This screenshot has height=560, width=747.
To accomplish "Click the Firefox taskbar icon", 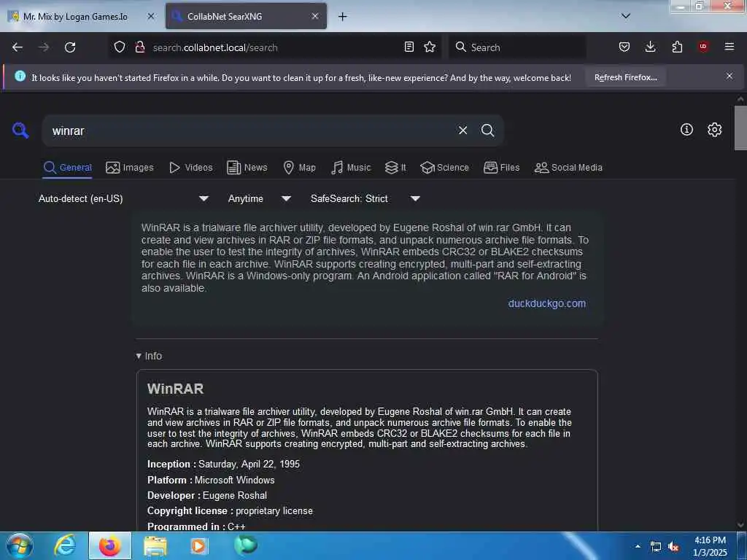I will 110,545.
